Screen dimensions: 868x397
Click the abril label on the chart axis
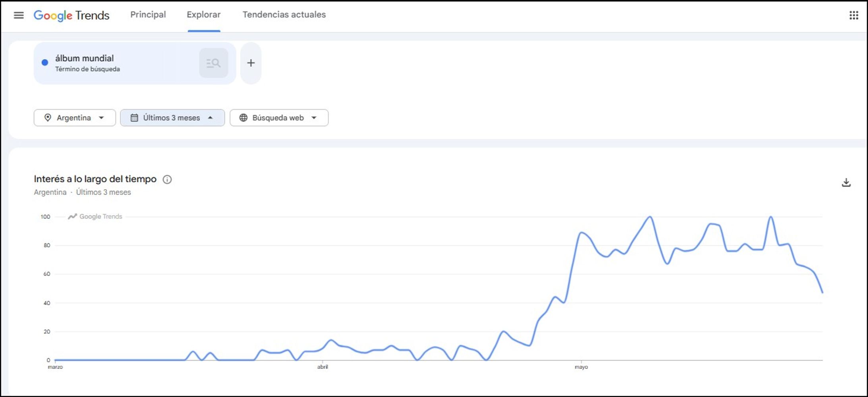pyautogui.click(x=323, y=367)
